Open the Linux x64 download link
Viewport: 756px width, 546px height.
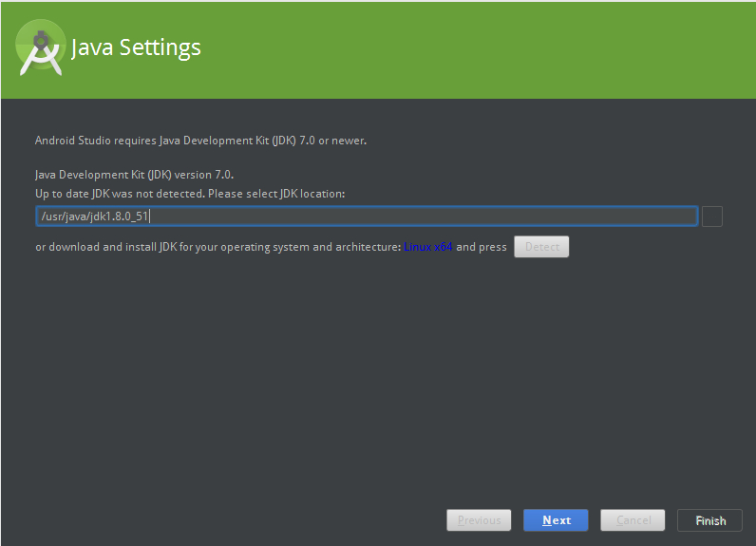tap(427, 247)
